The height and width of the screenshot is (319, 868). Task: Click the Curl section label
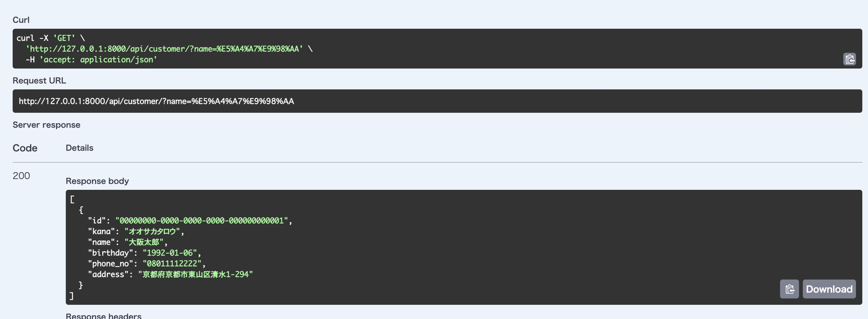point(21,20)
